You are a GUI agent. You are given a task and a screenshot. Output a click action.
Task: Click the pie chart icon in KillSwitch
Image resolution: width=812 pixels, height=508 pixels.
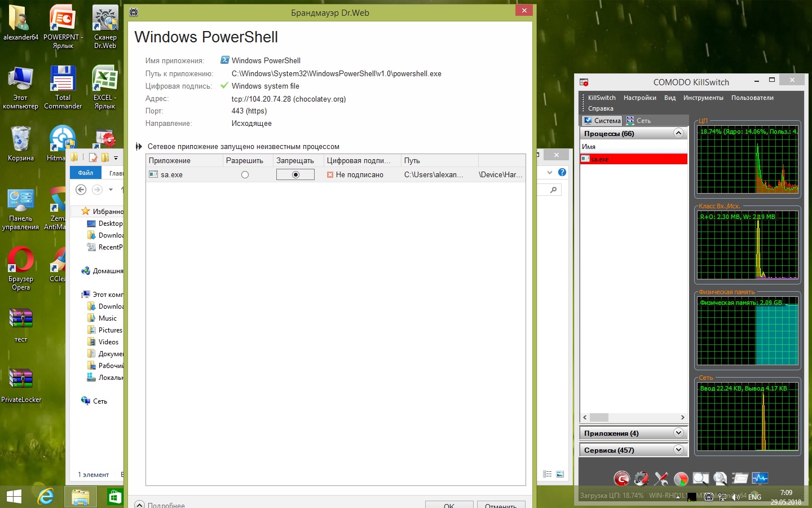(x=681, y=479)
